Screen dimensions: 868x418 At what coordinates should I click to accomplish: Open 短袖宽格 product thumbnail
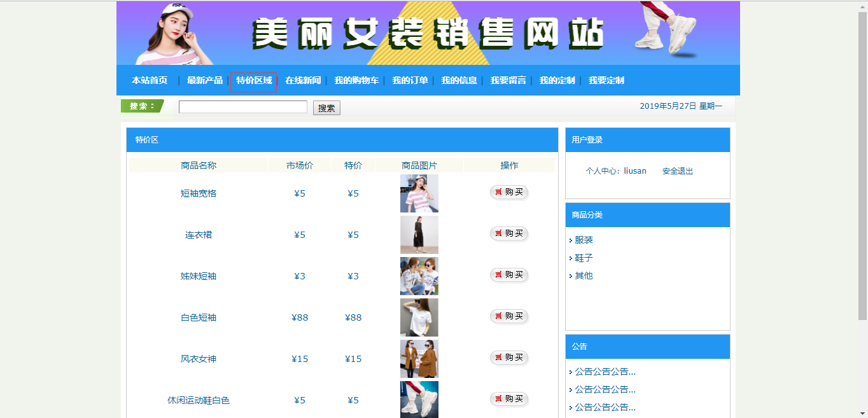click(419, 193)
